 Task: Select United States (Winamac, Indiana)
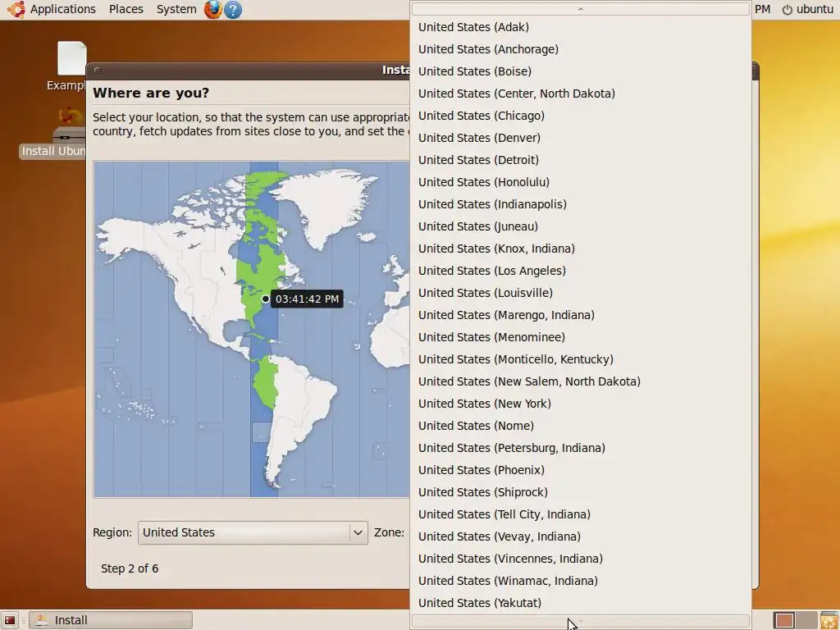(x=580, y=581)
